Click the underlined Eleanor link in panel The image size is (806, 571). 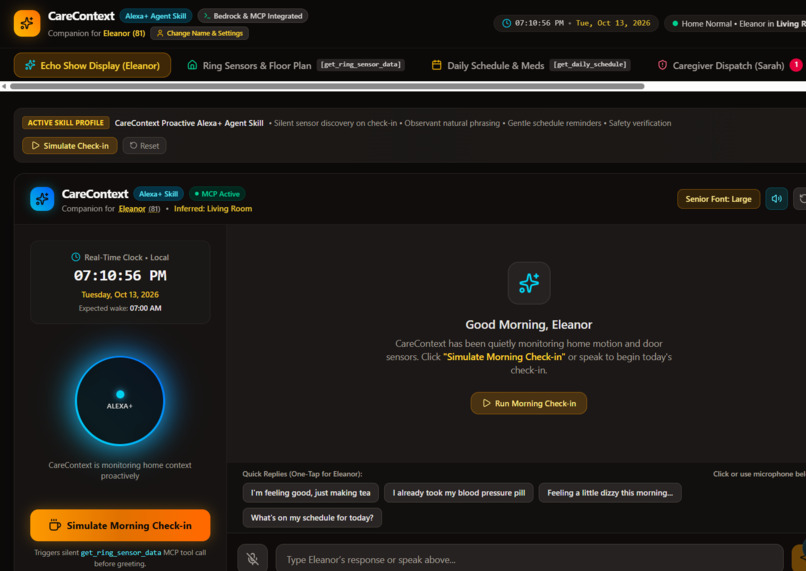tap(132, 209)
